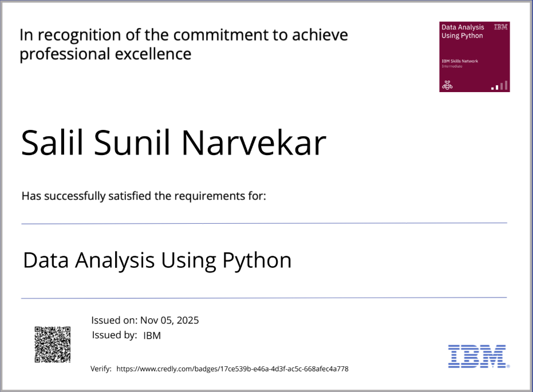Screen dimensions: 533x392
Task: Click the recognition statement at the top
Action: coord(183,44)
